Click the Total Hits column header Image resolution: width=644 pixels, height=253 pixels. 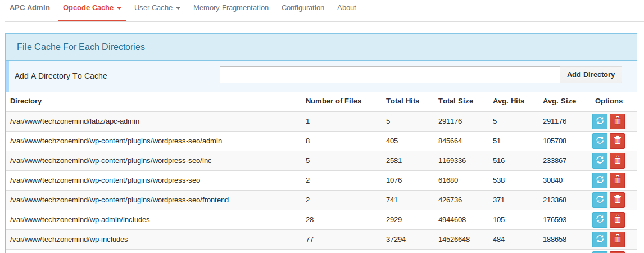point(402,101)
